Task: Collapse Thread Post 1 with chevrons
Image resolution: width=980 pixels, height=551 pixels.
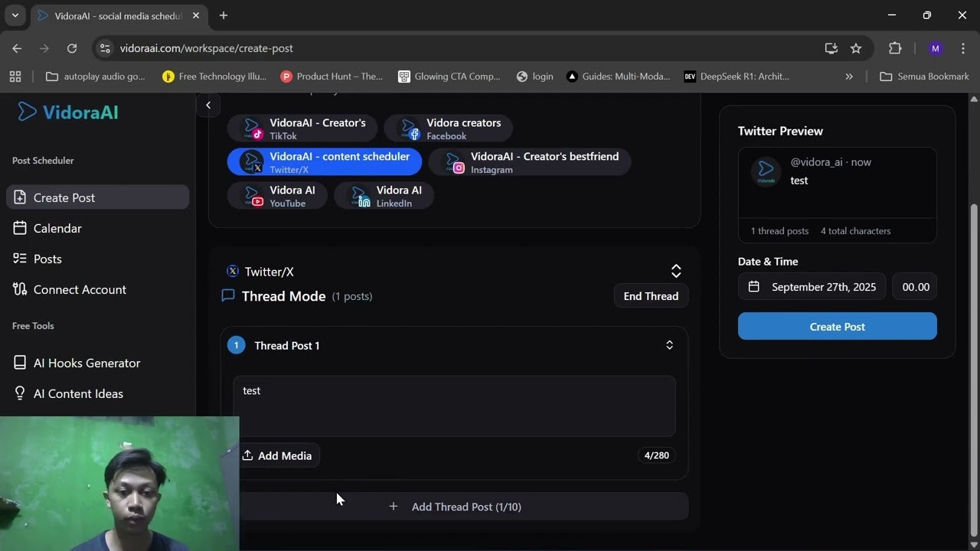Action: (x=669, y=345)
